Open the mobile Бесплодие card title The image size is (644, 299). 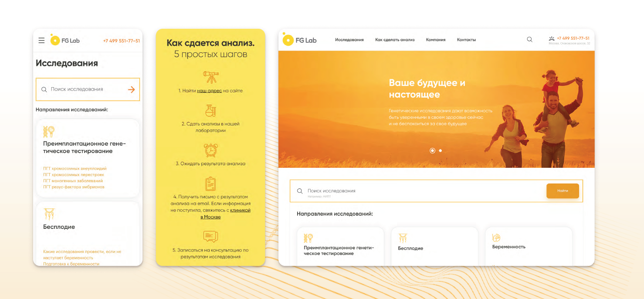[59, 227]
